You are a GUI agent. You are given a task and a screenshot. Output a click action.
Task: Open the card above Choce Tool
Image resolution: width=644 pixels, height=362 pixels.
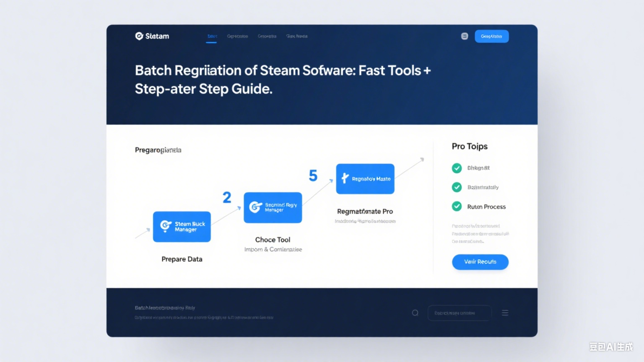pyautogui.click(x=273, y=207)
